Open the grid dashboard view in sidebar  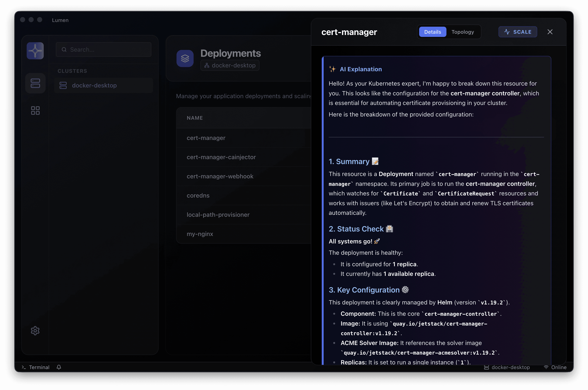[x=35, y=110]
